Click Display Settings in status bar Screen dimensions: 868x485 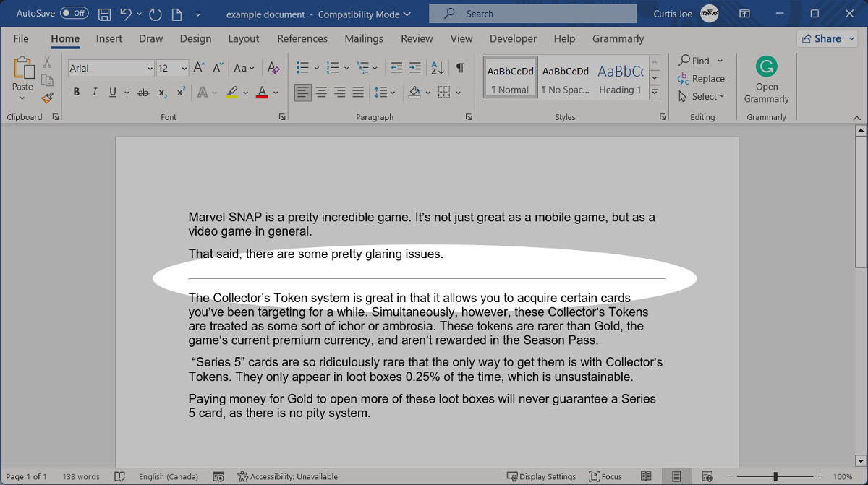541,476
